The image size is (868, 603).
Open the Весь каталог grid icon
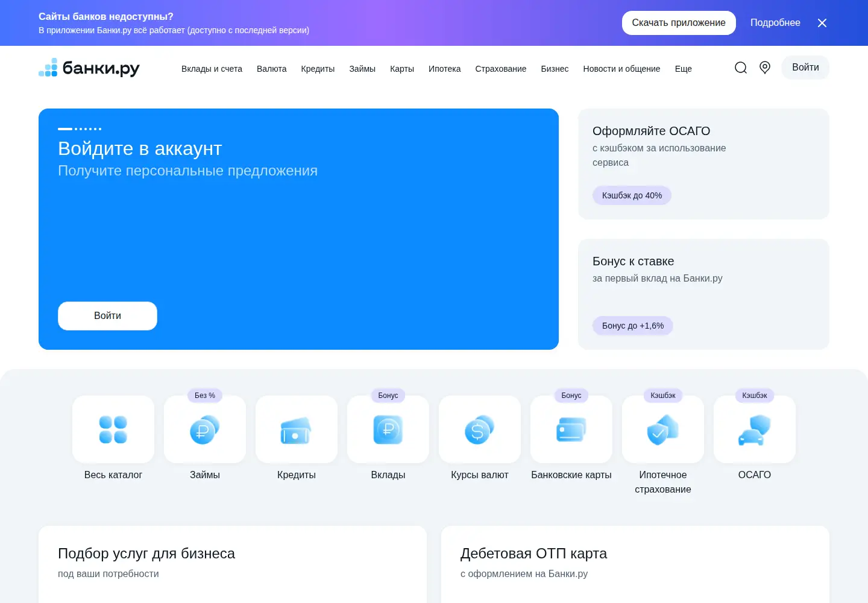click(x=113, y=429)
